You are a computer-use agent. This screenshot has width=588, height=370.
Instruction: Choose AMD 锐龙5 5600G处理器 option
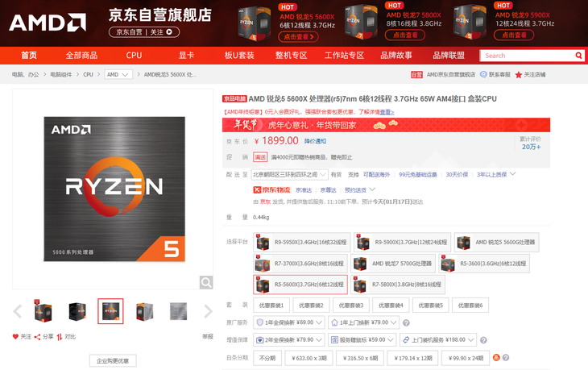point(496,243)
